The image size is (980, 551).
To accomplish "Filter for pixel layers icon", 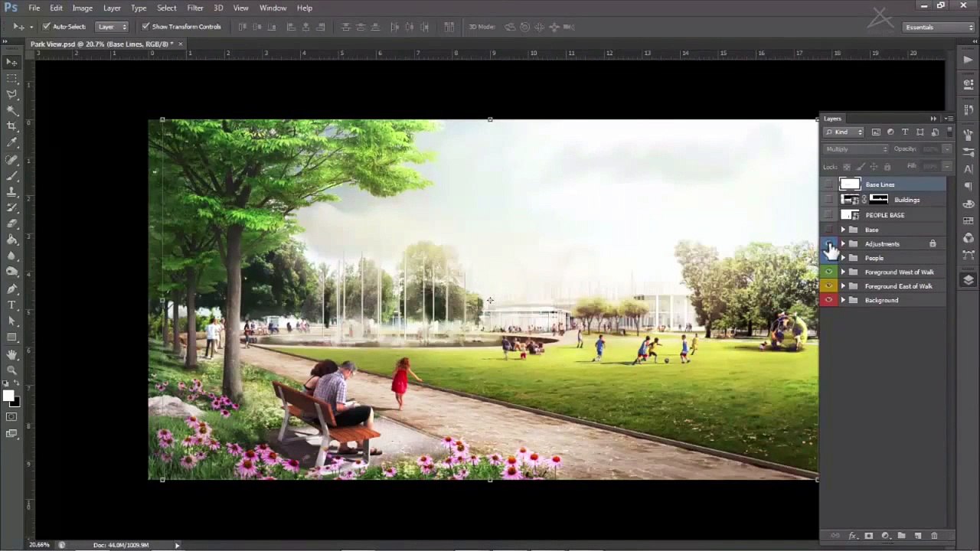I will click(x=876, y=132).
